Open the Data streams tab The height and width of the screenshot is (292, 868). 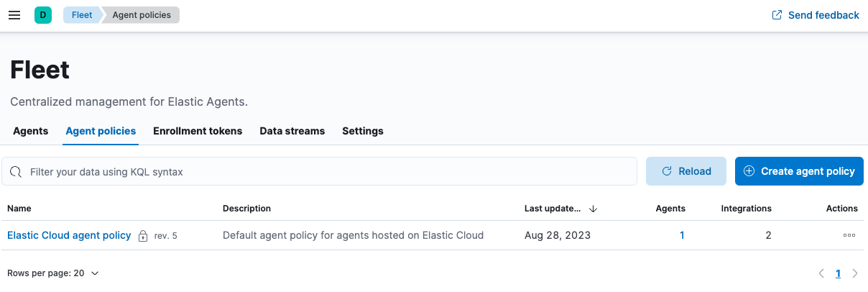(x=292, y=131)
